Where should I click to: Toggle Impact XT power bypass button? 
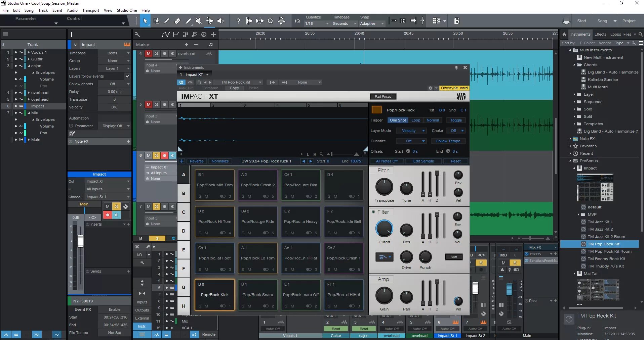pos(182,82)
